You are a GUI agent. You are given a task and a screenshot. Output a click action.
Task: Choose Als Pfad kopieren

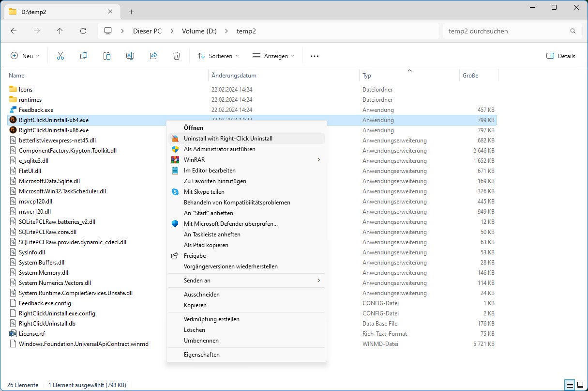pyautogui.click(x=246, y=245)
